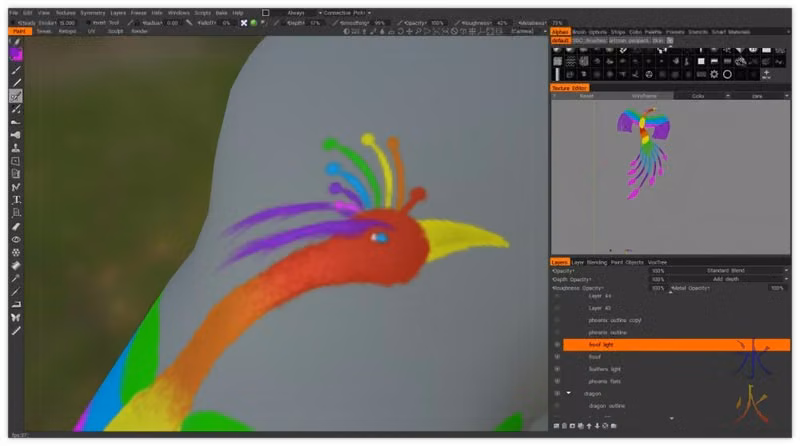The width and height of the screenshot is (800, 446).
Task: Open the Standard Blend mode dropdown
Action: click(x=729, y=270)
